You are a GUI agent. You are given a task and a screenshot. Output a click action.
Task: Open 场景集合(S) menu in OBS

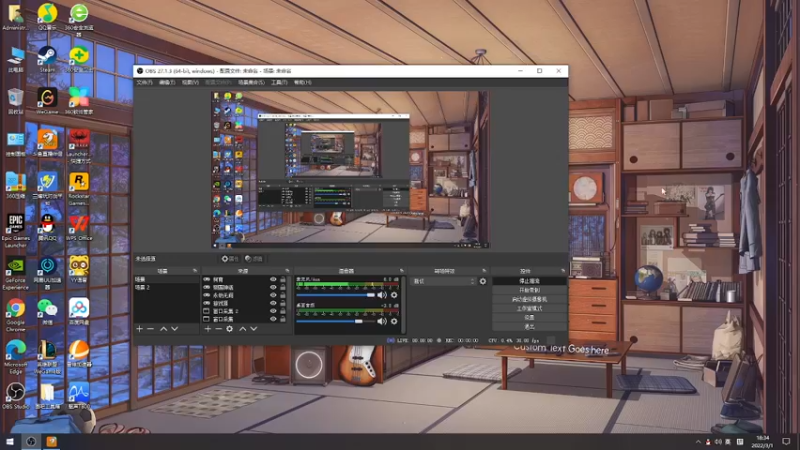click(x=251, y=83)
